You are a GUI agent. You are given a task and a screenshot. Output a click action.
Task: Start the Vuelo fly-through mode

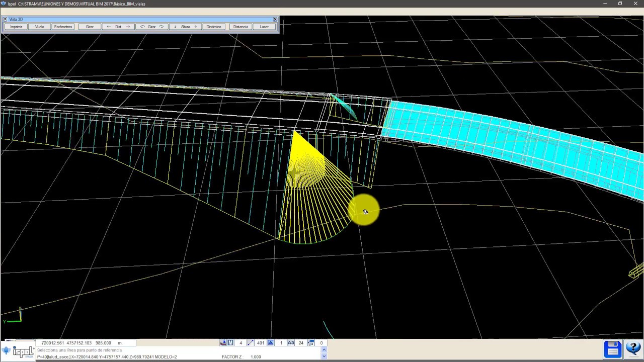(39, 27)
